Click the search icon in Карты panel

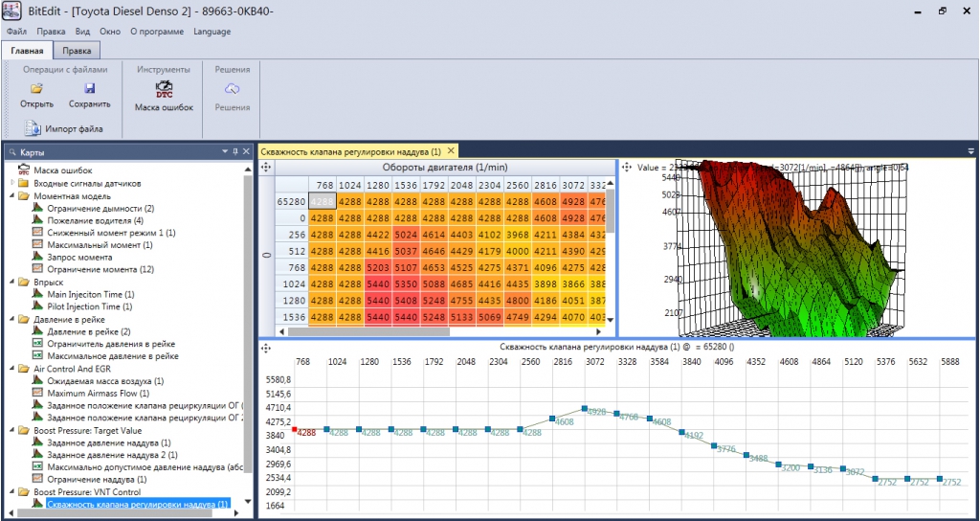click(11, 152)
